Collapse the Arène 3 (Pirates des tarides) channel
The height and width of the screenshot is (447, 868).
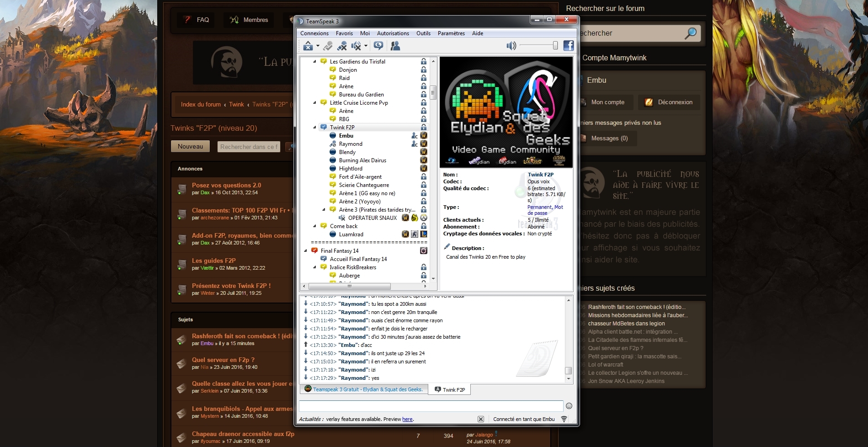tap(324, 210)
